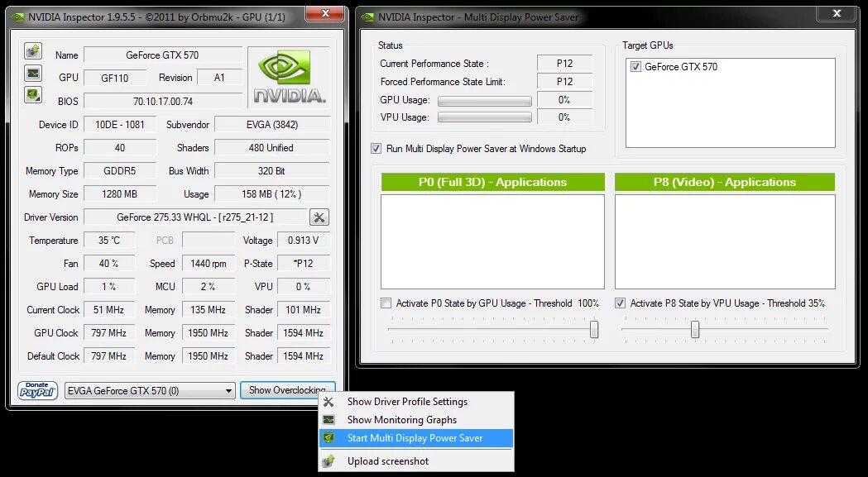
Task: Click the P0 GPU usage threshold slider handle
Action: click(594, 329)
